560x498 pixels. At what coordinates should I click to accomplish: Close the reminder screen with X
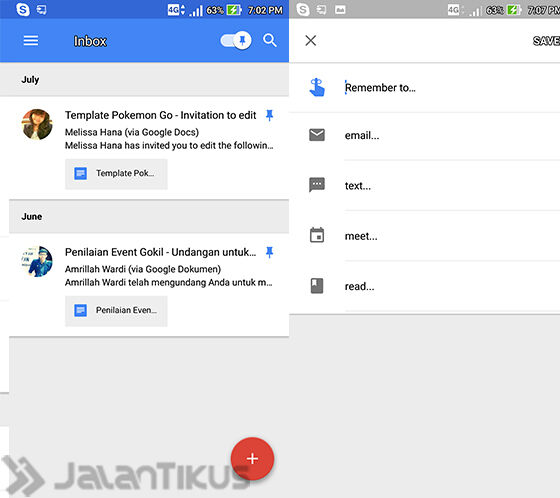coord(311,40)
